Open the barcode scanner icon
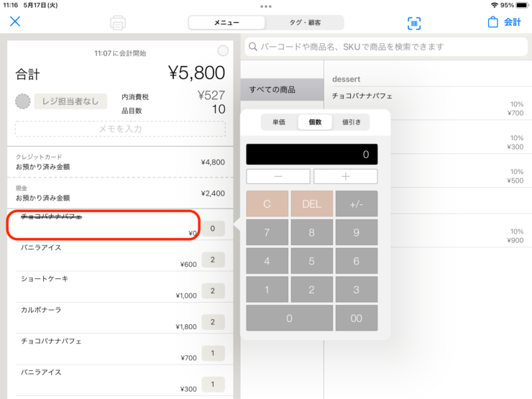Image resolution: width=532 pixels, height=399 pixels. point(414,23)
